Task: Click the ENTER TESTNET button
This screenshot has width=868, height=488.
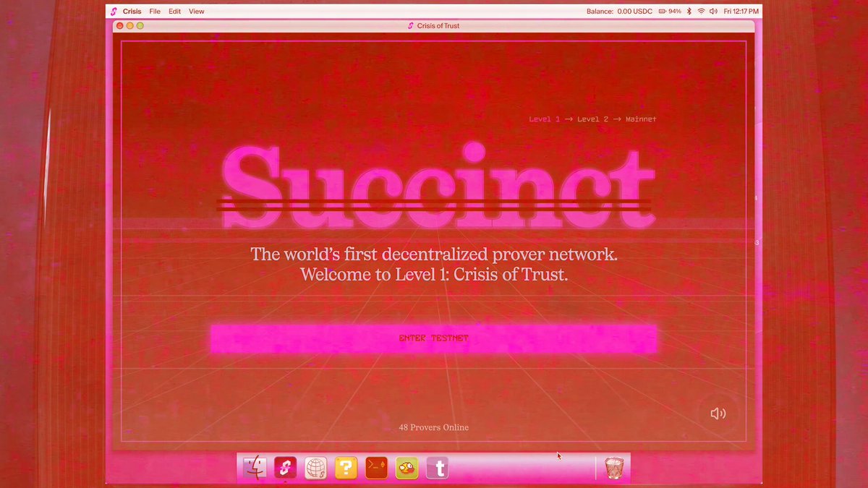Action: click(434, 338)
